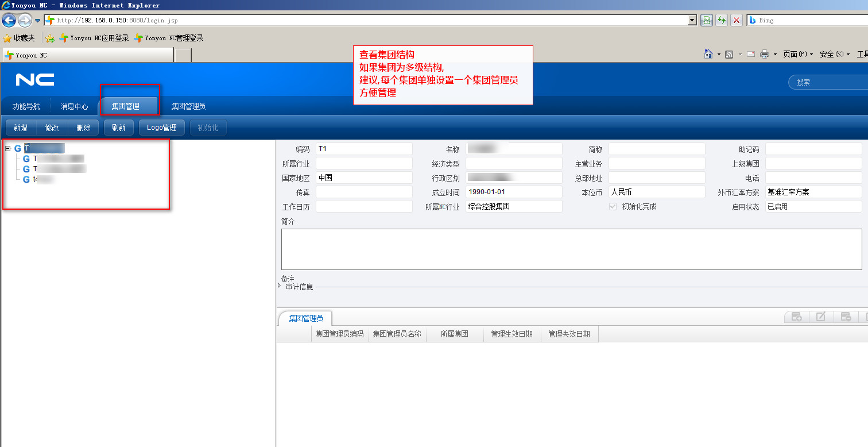This screenshot has height=447, width=868.
Task: Open the 页面(P) dropdown menu
Action: click(x=798, y=54)
